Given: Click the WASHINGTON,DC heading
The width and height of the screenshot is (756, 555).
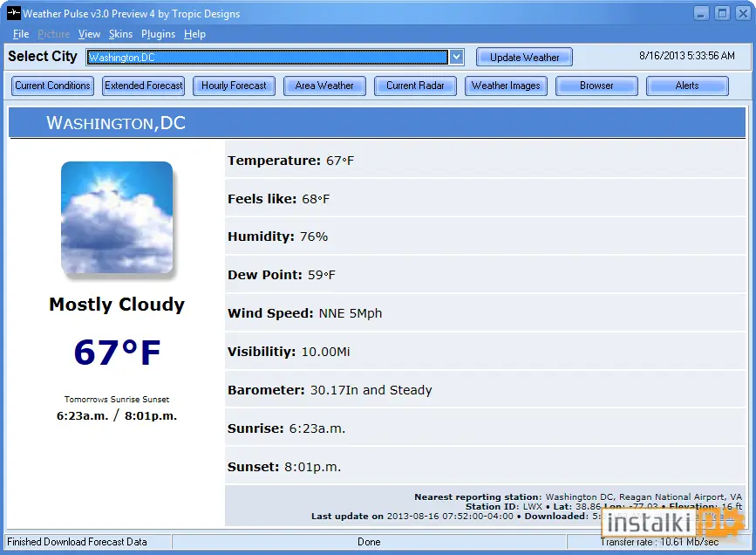Looking at the screenshot, I should click(x=116, y=123).
